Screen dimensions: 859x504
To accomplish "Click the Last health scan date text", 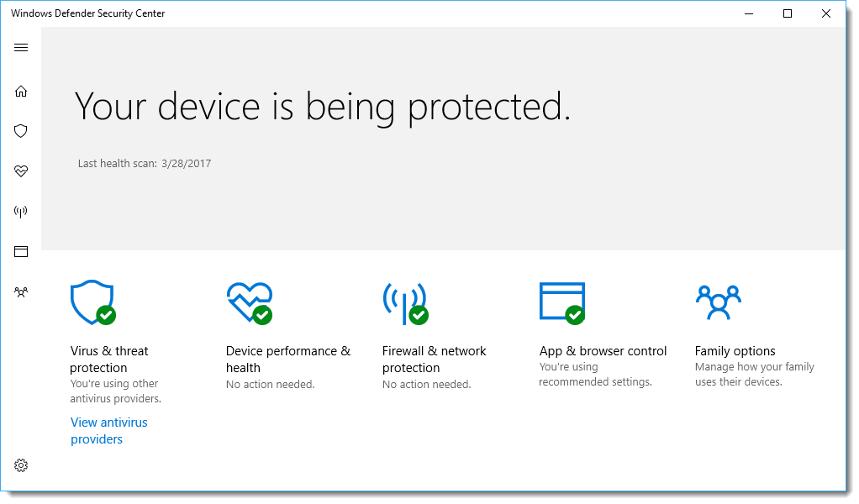I will click(144, 163).
